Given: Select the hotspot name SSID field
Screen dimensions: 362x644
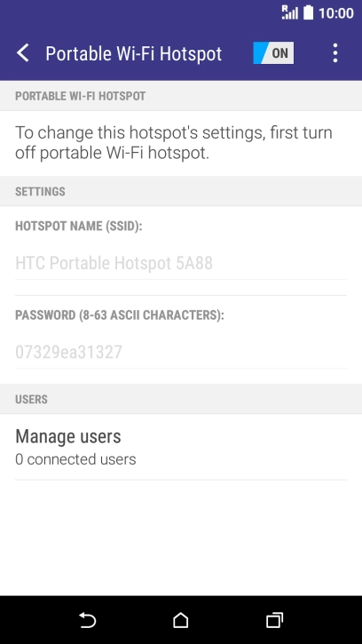Looking at the screenshot, I should point(181,263).
